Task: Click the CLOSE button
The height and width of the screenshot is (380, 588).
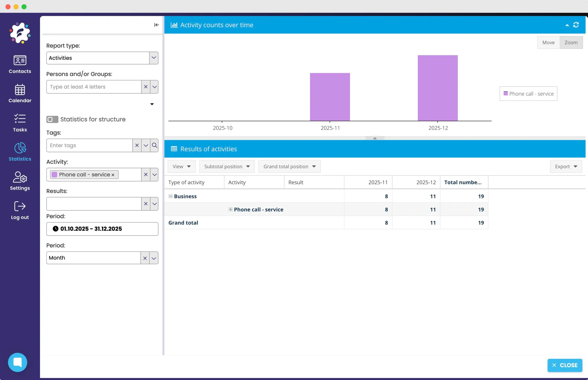Action: click(565, 365)
